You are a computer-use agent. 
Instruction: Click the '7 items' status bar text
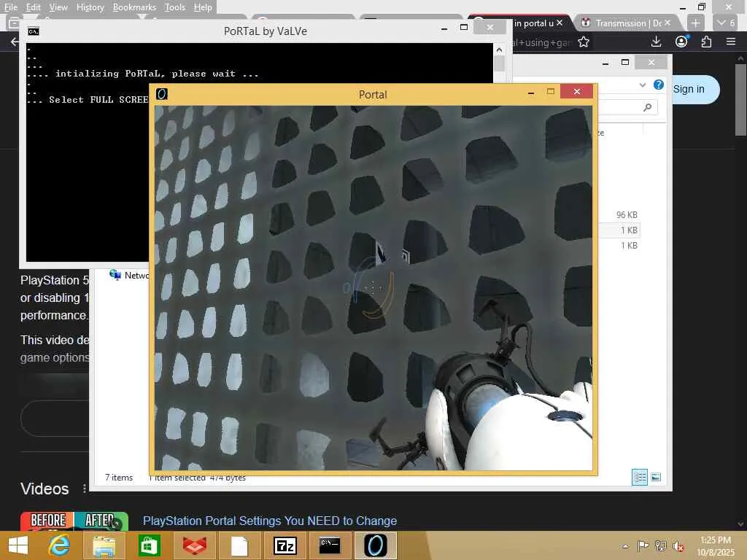[119, 477]
